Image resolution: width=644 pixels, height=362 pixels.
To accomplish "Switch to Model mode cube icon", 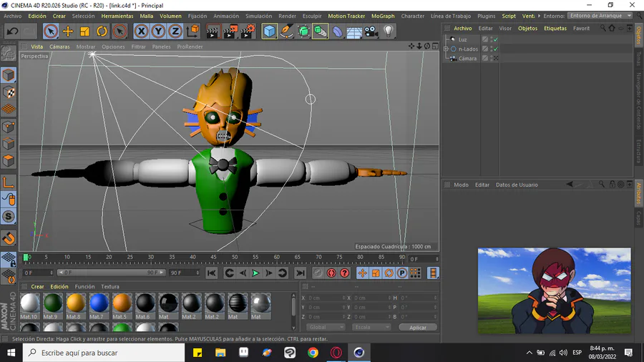I will tap(9, 75).
